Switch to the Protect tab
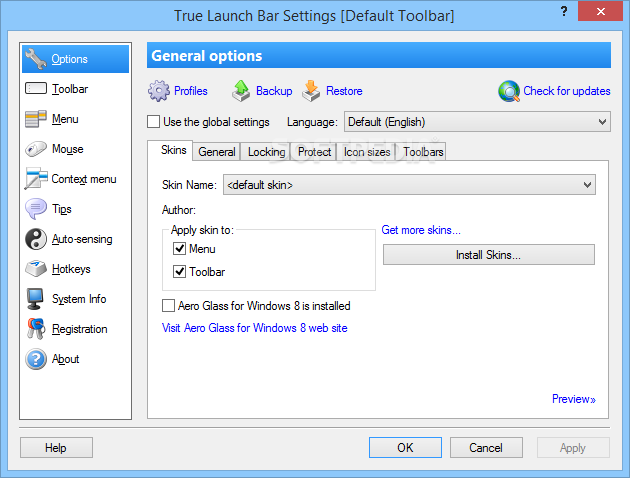Viewport: 630px width, 478px height. [314, 152]
